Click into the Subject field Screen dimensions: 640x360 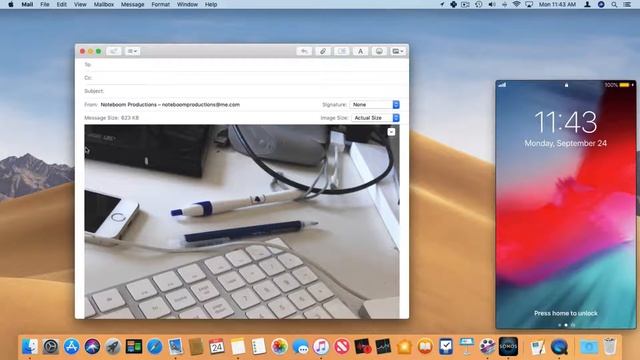pos(242,91)
